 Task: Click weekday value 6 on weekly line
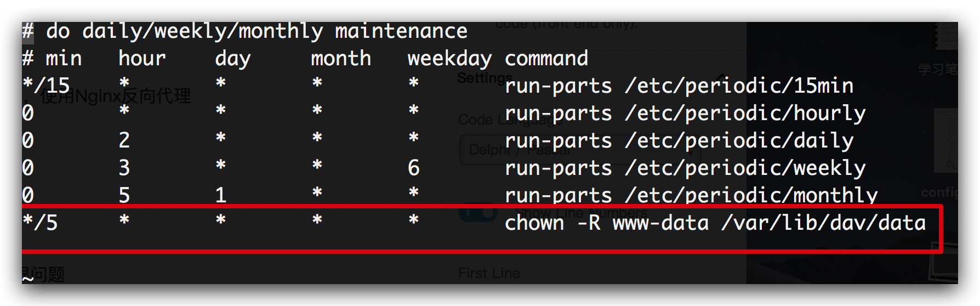coord(414,168)
